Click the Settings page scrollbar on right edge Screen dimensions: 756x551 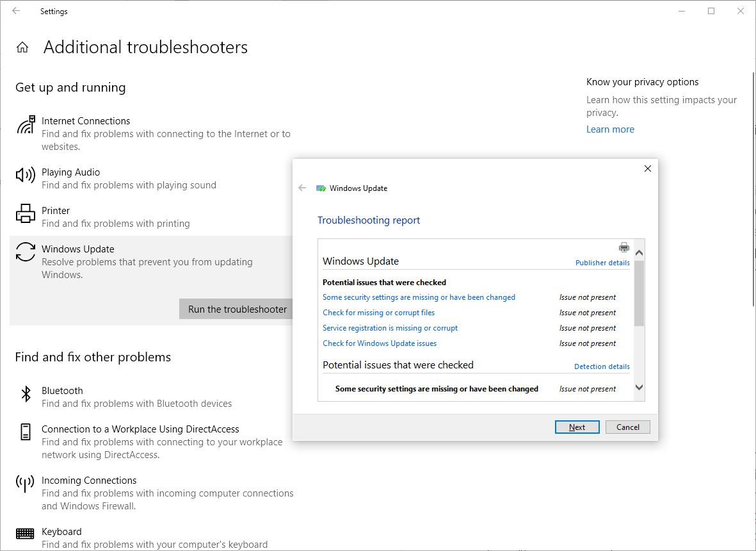(753, 188)
